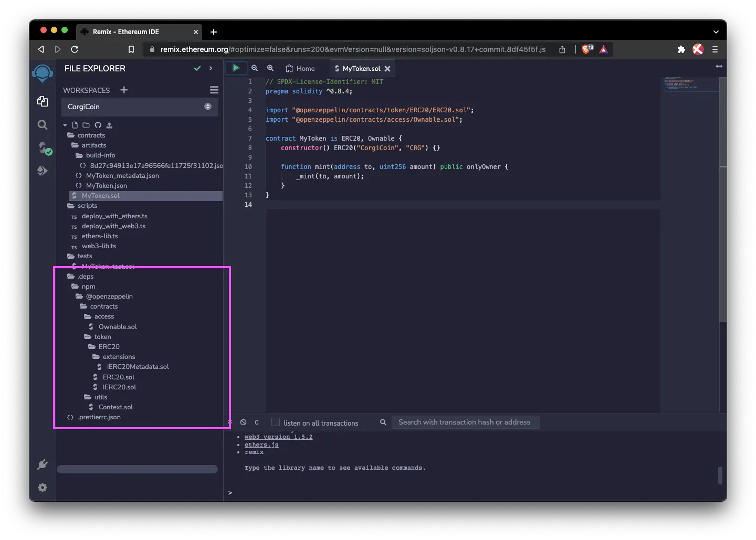Open the web3 version 1.5.2 link
The height and width of the screenshot is (540, 756).
tap(278, 437)
